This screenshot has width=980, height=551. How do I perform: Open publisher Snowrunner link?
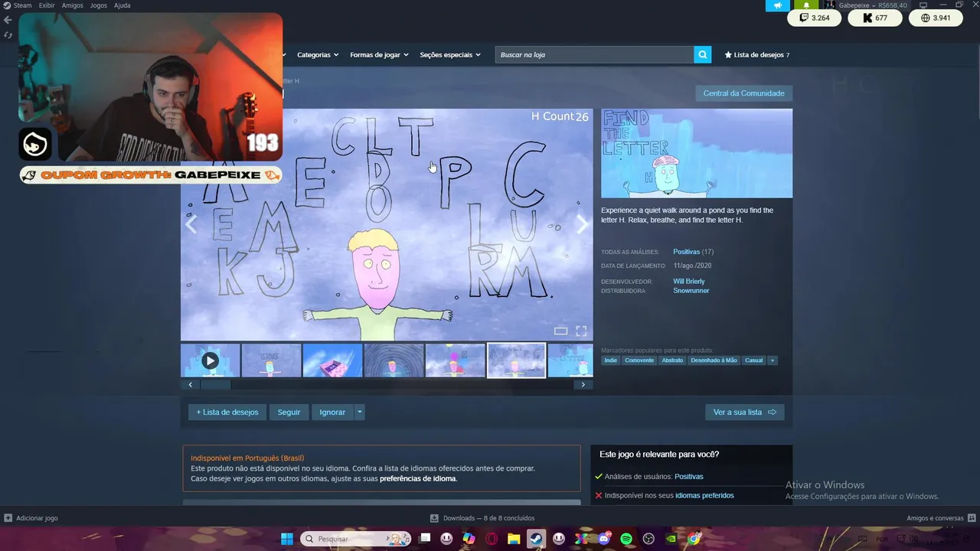691,291
